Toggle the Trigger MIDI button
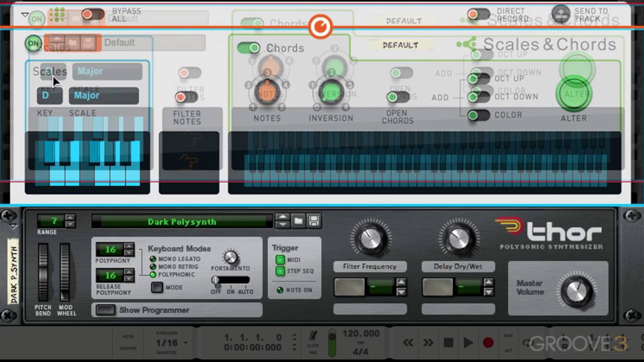The width and height of the screenshot is (644, 362). click(280, 260)
